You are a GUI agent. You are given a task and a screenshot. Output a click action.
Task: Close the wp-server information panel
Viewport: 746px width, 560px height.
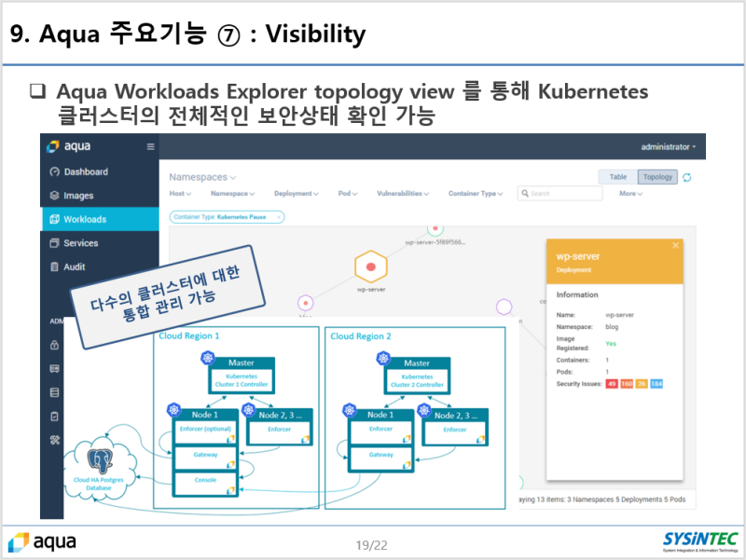point(675,246)
